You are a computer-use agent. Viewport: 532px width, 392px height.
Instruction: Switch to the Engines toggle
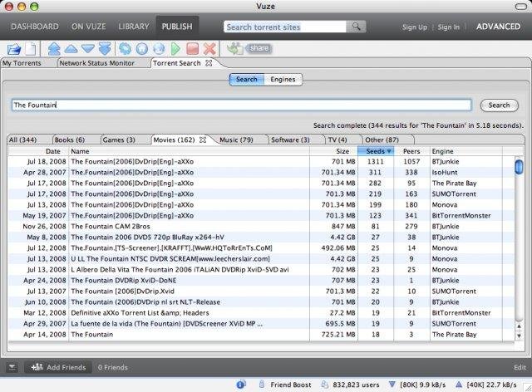click(x=283, y=80)
